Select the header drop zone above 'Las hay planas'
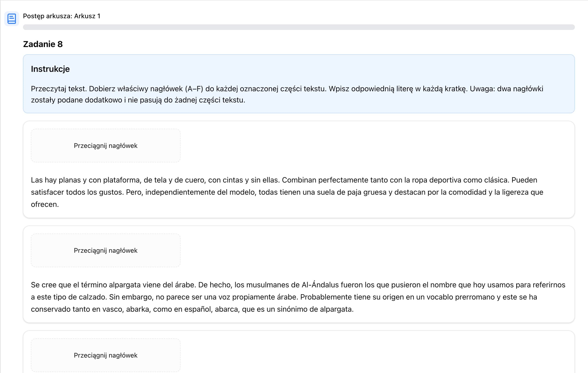This screenshot has width=588, height=373. 105,146
